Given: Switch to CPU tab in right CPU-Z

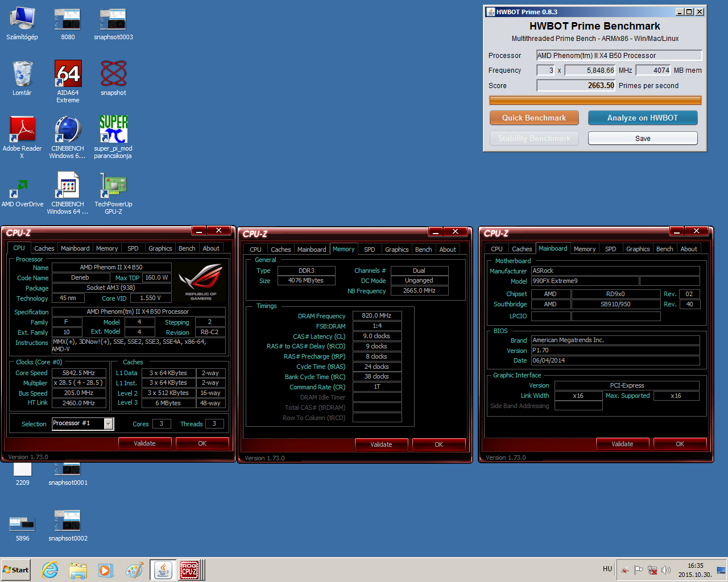Looking at the screenshot, I should pos(497,249).
